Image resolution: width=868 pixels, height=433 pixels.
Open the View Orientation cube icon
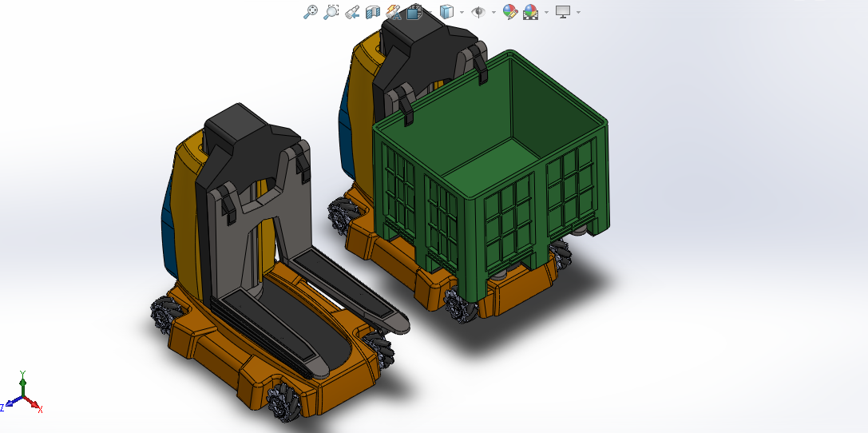(x=414, y=12)
